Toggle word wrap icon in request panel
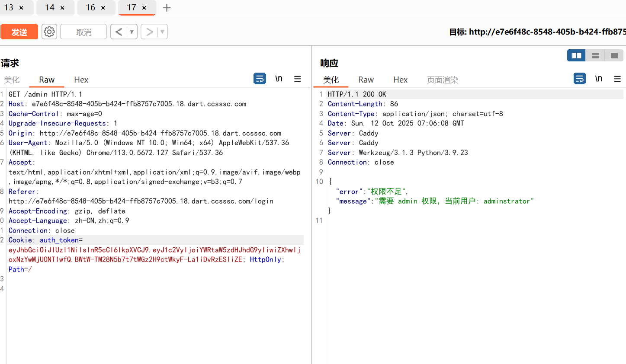The image size is (626, 364). coord(260,79)
